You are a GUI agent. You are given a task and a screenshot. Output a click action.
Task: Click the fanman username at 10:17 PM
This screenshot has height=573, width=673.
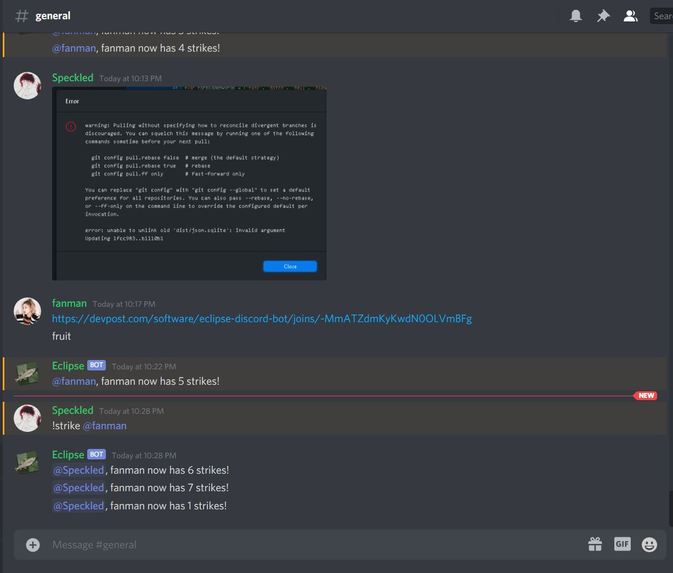(69, 303)
